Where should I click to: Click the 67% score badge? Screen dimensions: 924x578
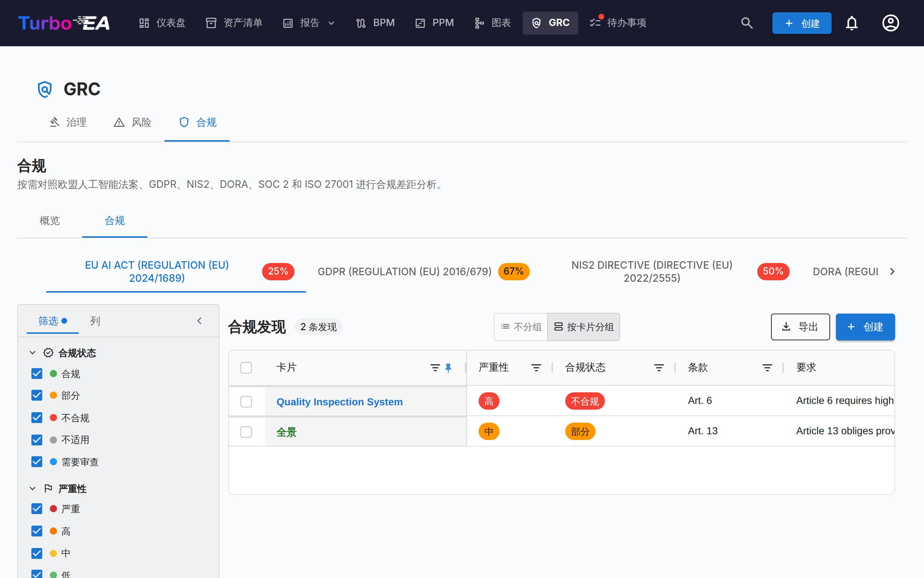(514, 271)
